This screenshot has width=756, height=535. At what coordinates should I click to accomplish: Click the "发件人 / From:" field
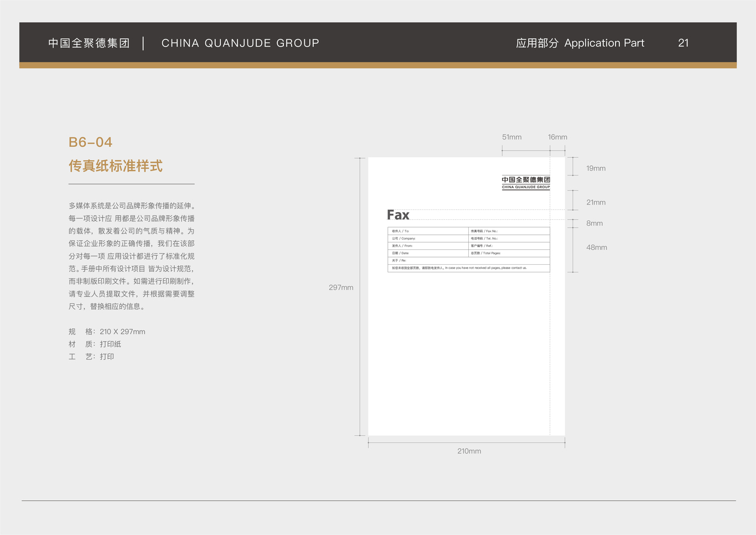428,245
